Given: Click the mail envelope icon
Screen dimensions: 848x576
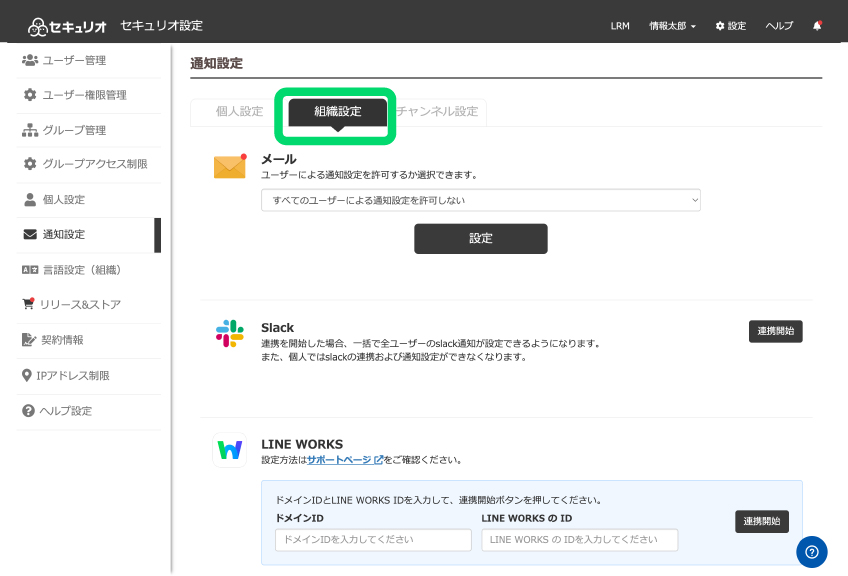Looking at the screenshot, I should click(230, 167).
